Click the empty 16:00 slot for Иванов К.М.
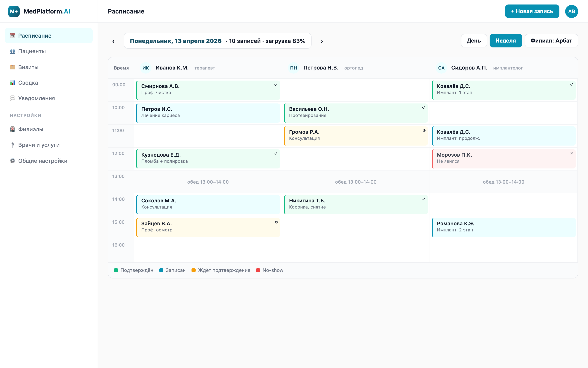The width and height of the screenshot is (588, 368). click(x=208, y=250)
